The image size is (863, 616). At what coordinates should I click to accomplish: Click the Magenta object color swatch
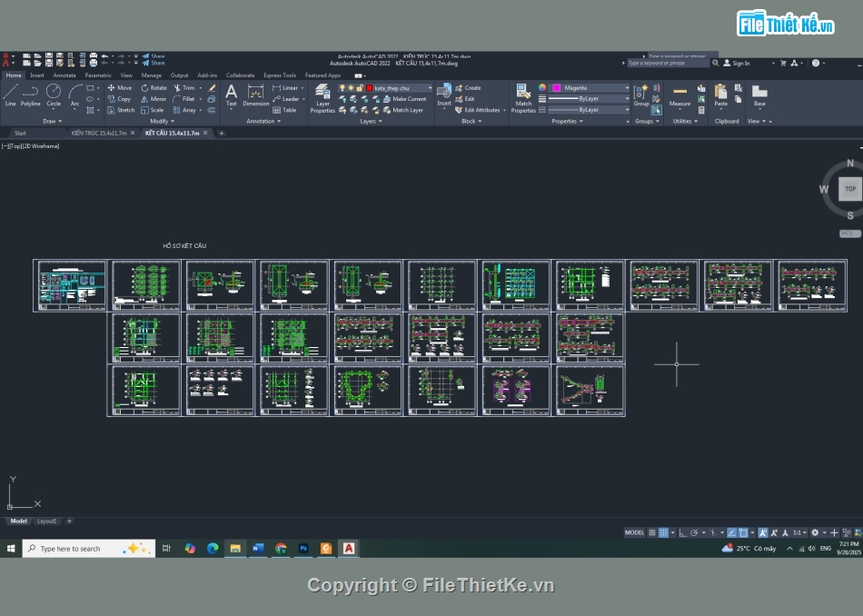tap(556, 88)
